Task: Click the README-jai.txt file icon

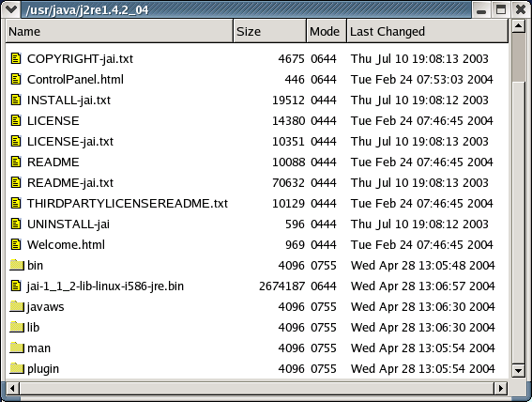Action: click(16, 182)
